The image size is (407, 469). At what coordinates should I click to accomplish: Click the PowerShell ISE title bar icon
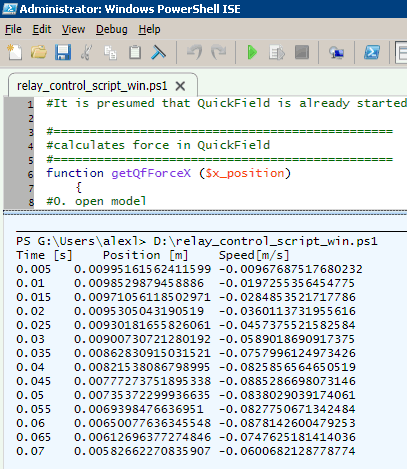point(9,9)
